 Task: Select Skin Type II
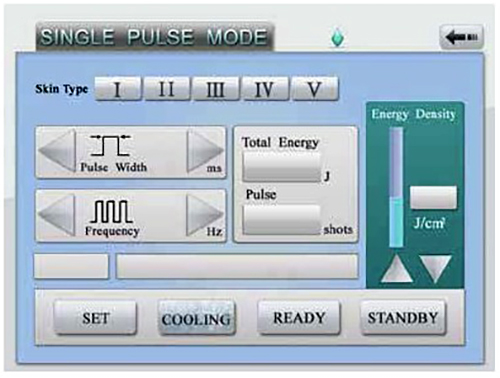coord(167,89)
